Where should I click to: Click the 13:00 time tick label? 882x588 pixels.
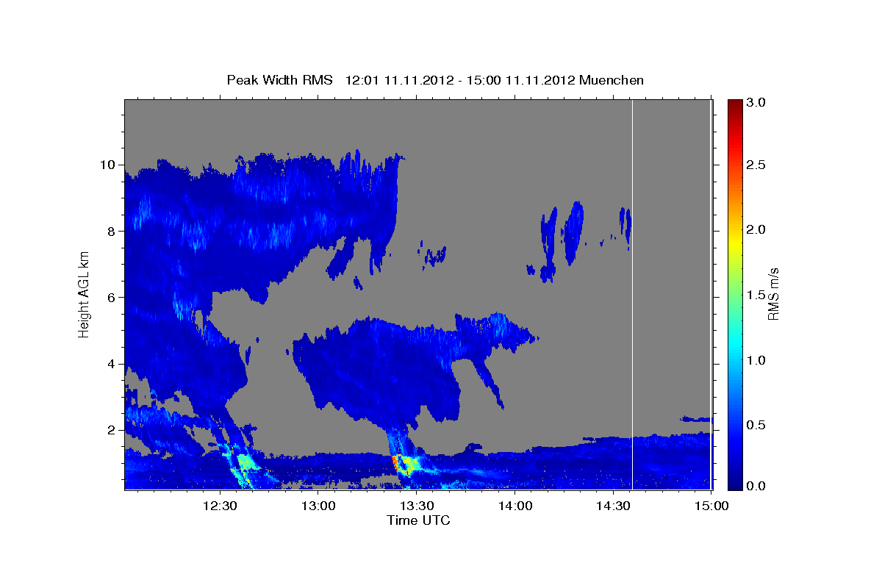pos(318,507)
